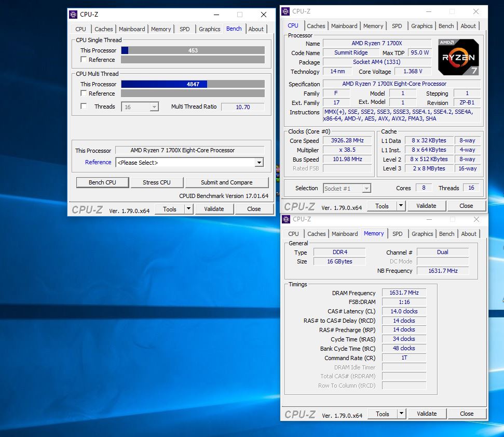Enable the Multi Thread Reference checkbox

click(x=84, y=94)
